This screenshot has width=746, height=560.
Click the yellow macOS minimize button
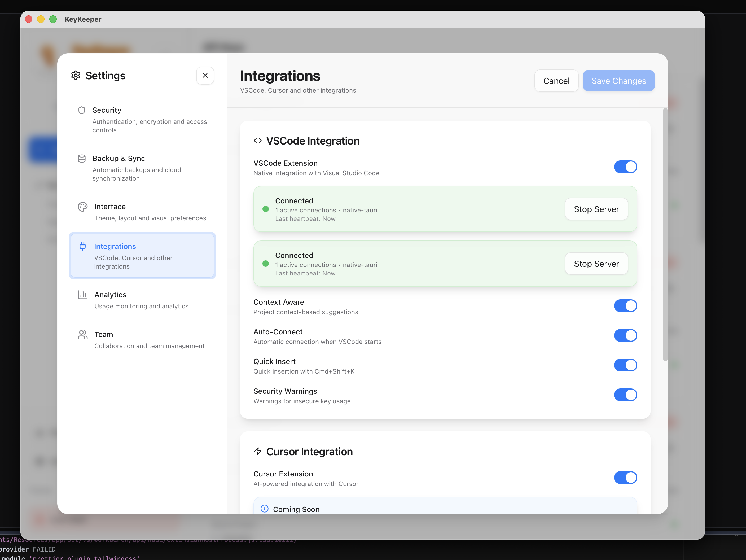point(41,19)
